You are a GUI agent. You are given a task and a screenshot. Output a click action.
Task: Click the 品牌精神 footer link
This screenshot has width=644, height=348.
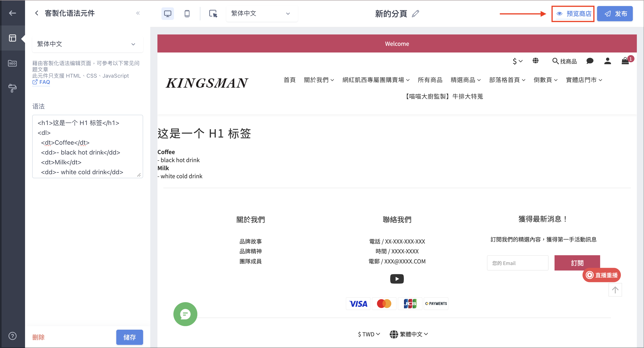click(250, 251)
